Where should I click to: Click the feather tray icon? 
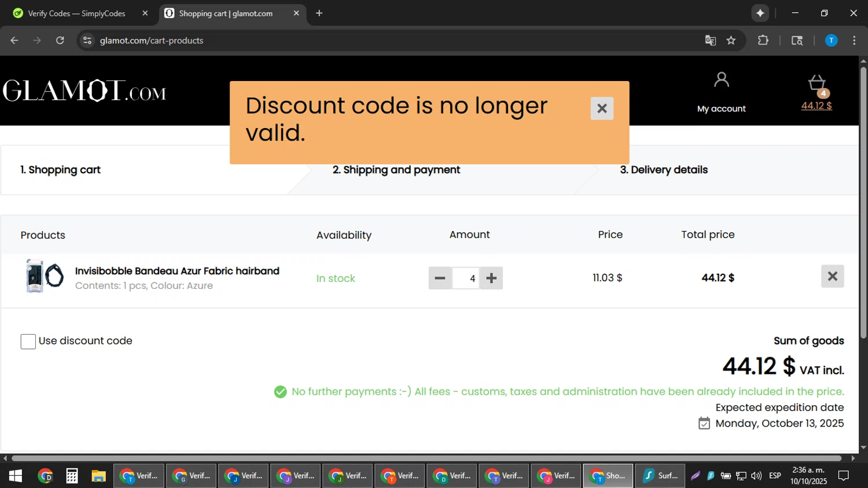click(696, 476)
